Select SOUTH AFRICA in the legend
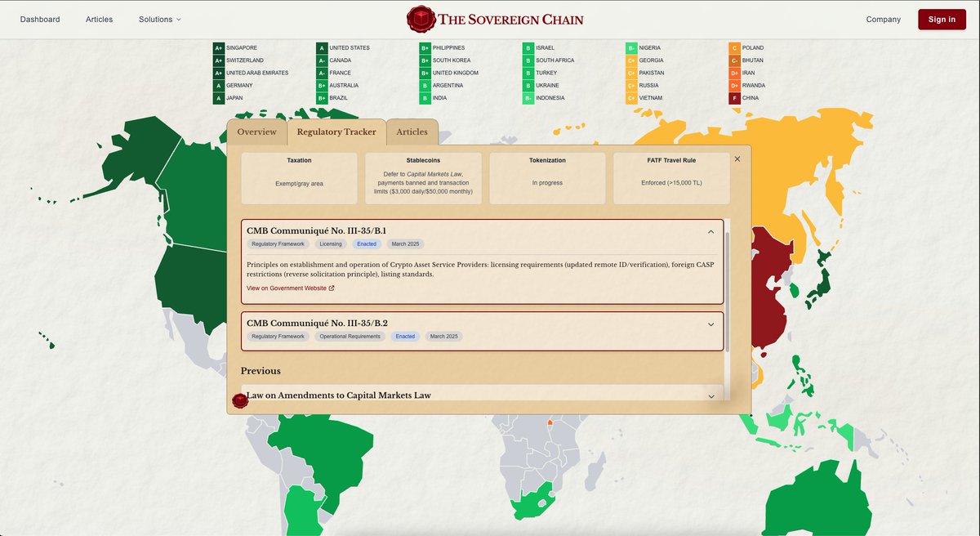Viewport: 980px width, 536px height. pyautogui.click(x=555, y=60)
